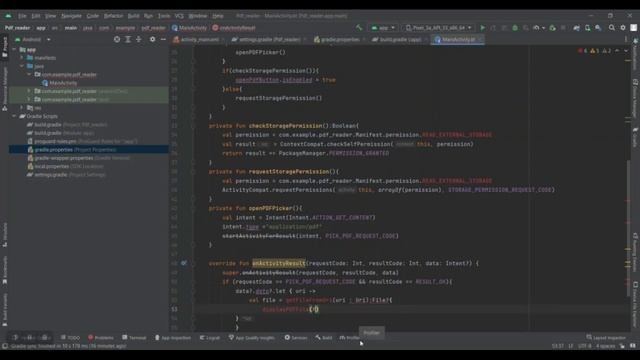Expand the manifests folder

click(x=22, y=58)
